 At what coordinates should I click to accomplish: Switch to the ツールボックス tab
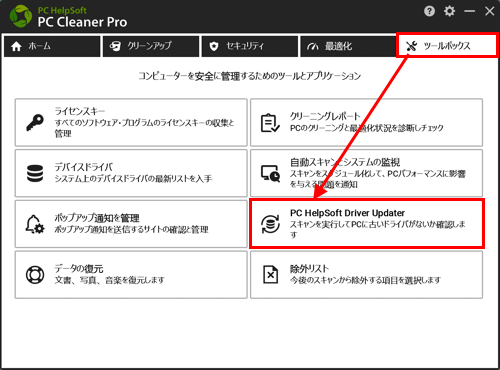coord(447,45)
